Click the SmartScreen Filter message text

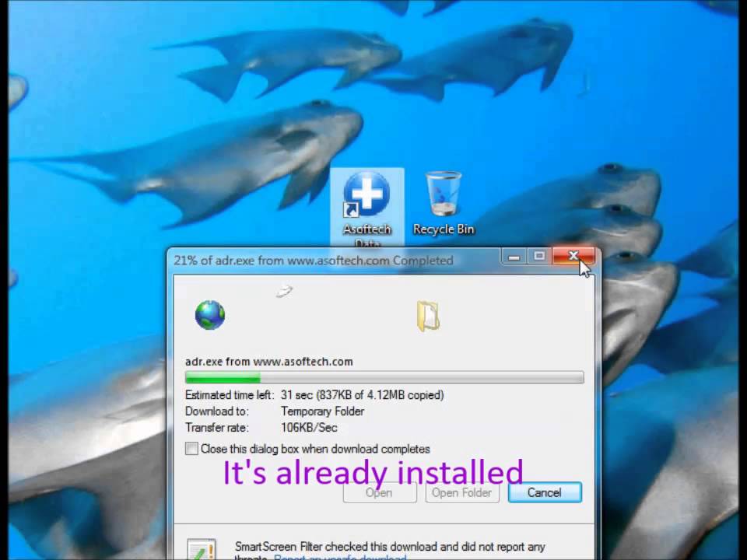tap(390, 551)
